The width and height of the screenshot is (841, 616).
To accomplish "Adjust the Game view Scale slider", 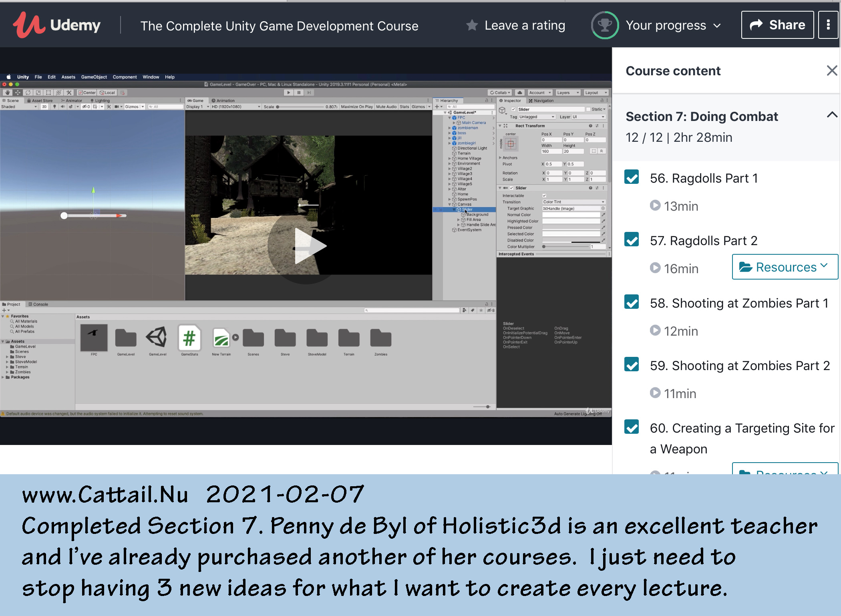I will tap(300, 107).
